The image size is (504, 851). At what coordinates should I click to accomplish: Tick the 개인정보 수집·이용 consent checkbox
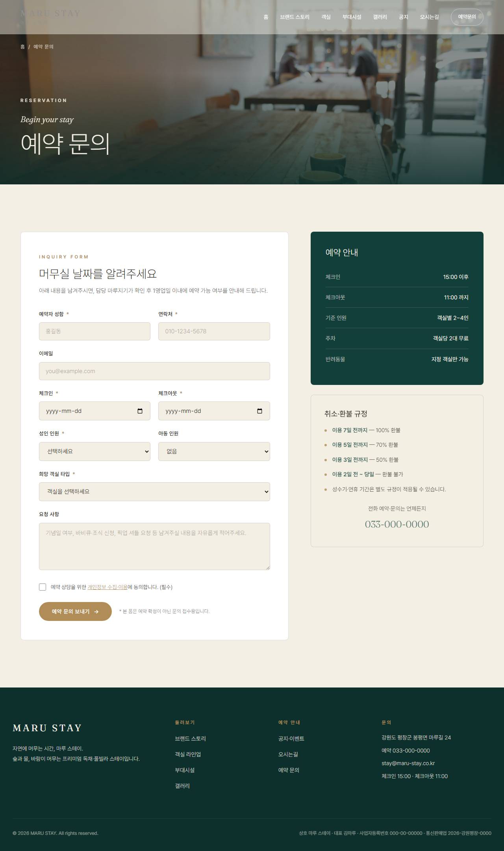[x=43, y=587]
